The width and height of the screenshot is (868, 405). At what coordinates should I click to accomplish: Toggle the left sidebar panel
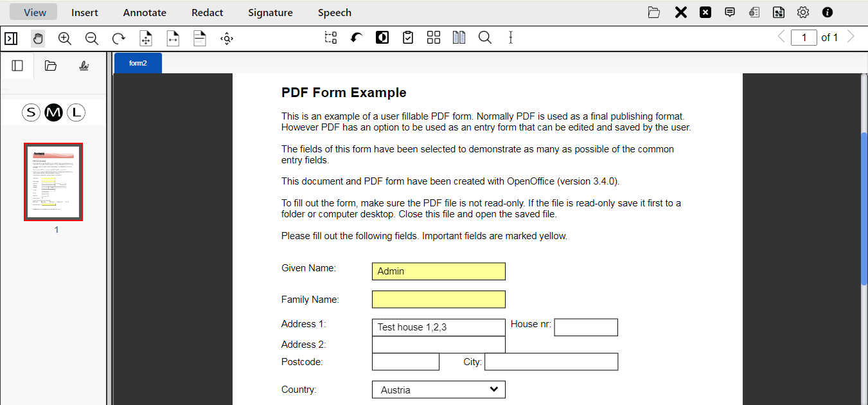coord(17,65)
